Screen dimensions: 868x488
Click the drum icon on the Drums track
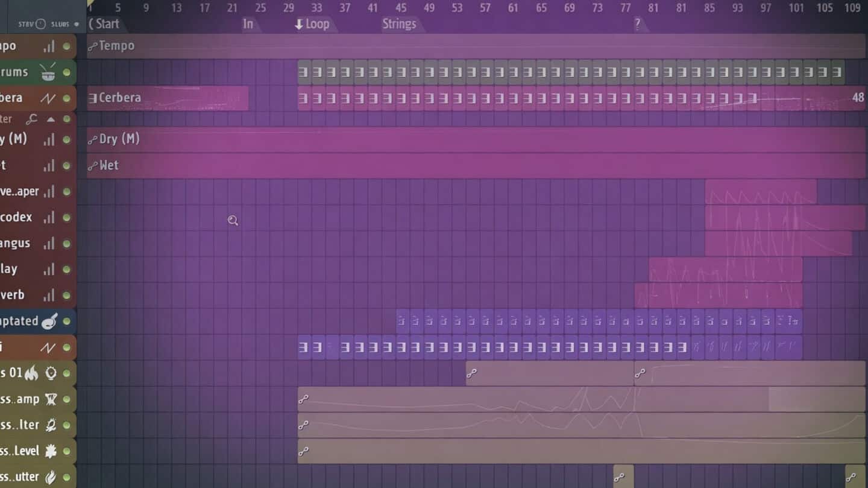[x=48, y=72]
